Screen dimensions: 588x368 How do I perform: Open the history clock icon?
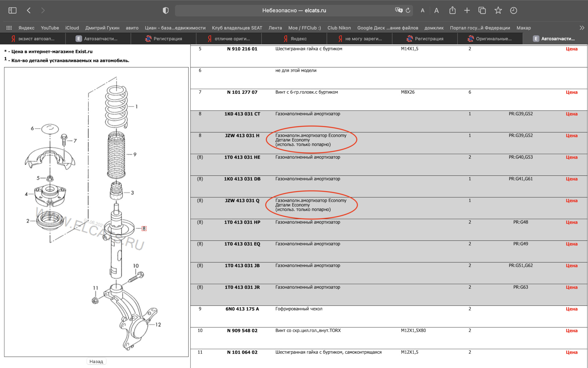[514, 10]
